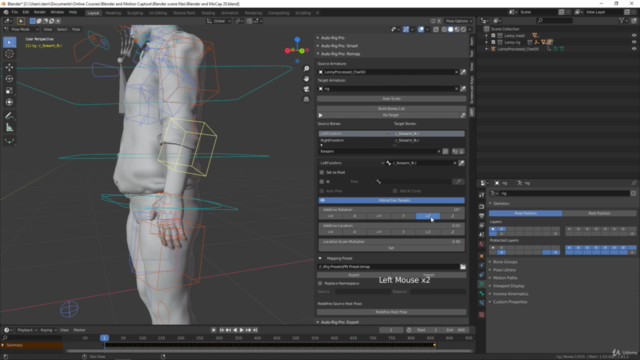The height and width of the screenshot is (360, 640).
Task: Open the Render menu
Action: [40, 12]
